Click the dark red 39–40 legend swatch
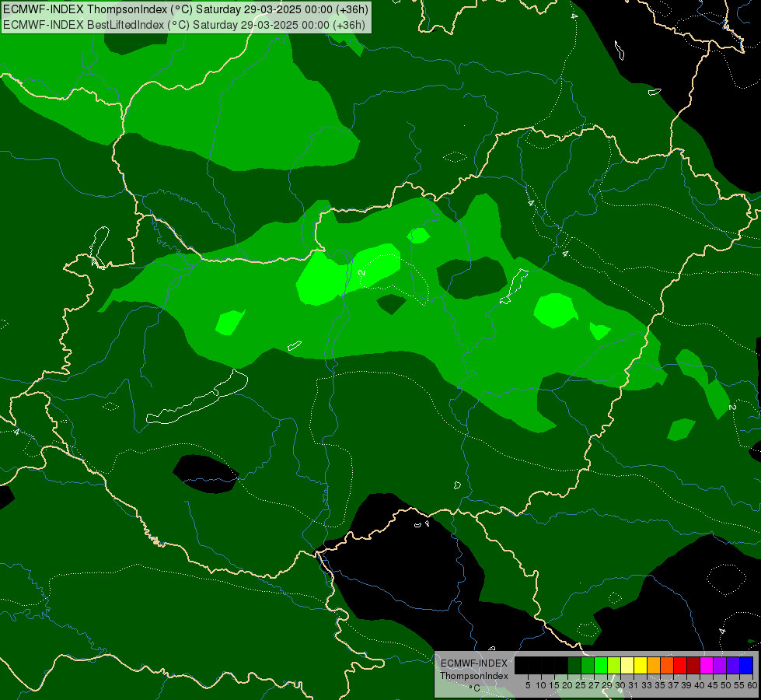This screenshot has height=700, width=761. coord(693,665)
